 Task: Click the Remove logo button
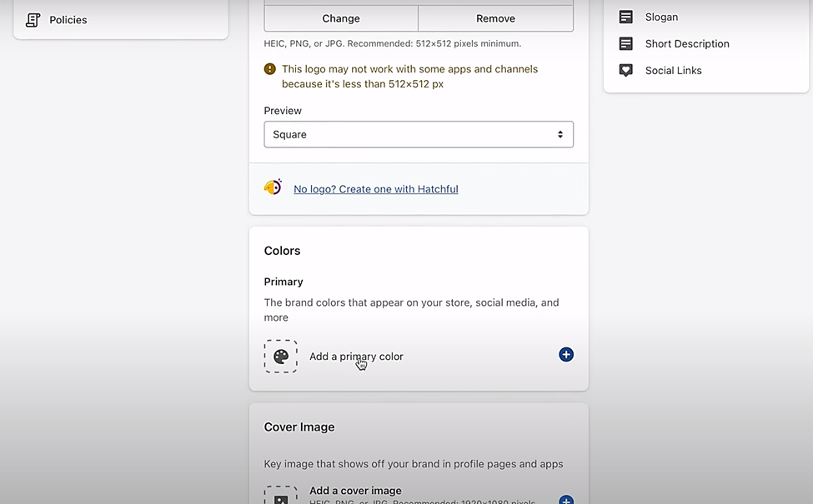pyautogui.click(x=495, y=18)
